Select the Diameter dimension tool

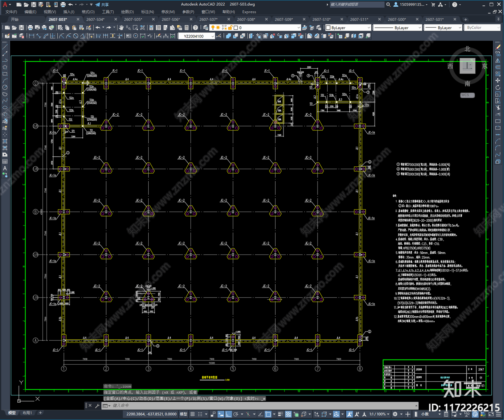76,36
